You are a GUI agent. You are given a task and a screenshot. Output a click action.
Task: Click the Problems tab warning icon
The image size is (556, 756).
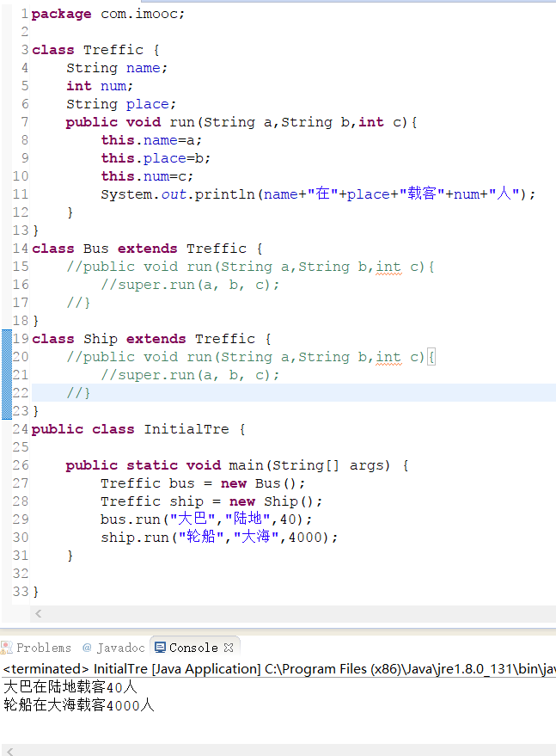6,648
